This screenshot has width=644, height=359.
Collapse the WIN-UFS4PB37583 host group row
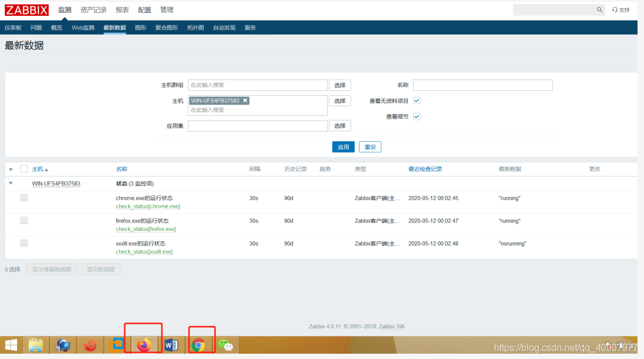pyautogui.click(x=11, y=184)
